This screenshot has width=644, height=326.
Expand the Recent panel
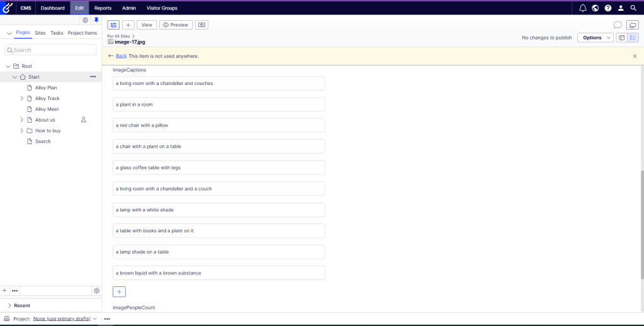pyautogui.click(x=9, y=305)
